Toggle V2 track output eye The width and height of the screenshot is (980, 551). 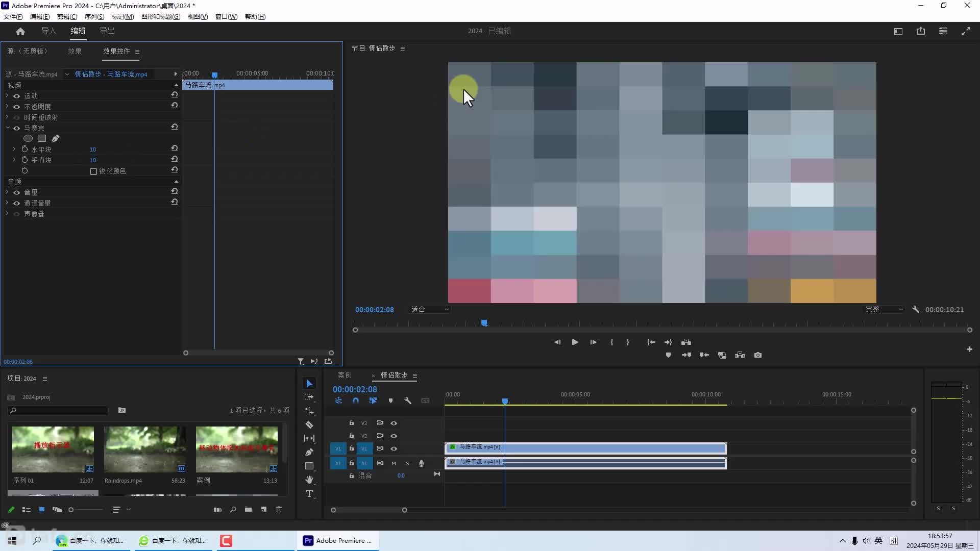point(394,436)
